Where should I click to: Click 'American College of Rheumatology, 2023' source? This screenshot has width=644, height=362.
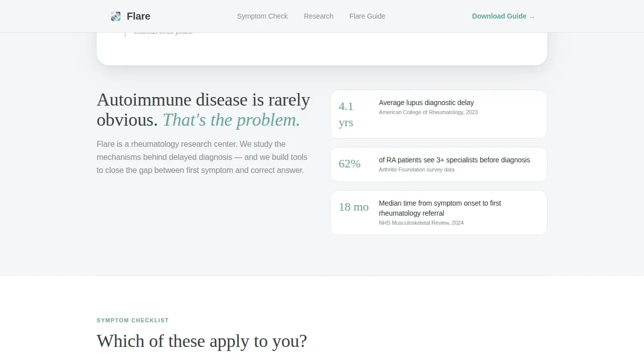tap(428, 112)
